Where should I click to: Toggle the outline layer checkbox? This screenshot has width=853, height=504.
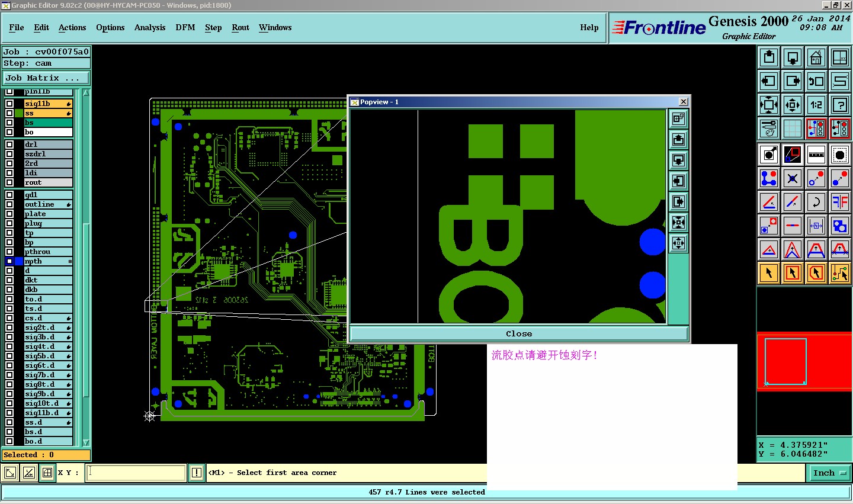point(9,204)
